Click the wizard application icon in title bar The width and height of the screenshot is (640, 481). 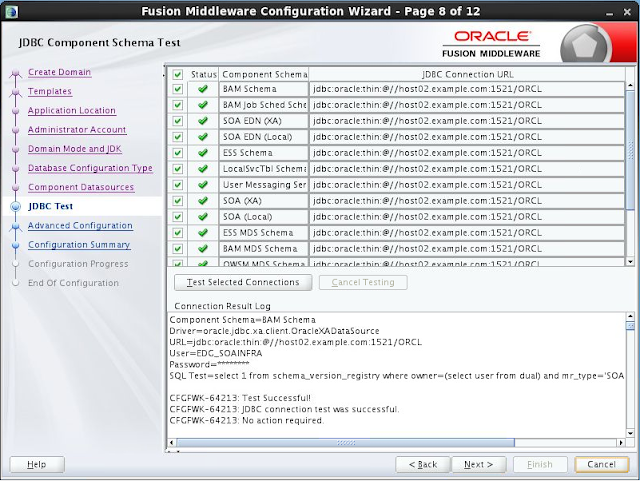11,11
